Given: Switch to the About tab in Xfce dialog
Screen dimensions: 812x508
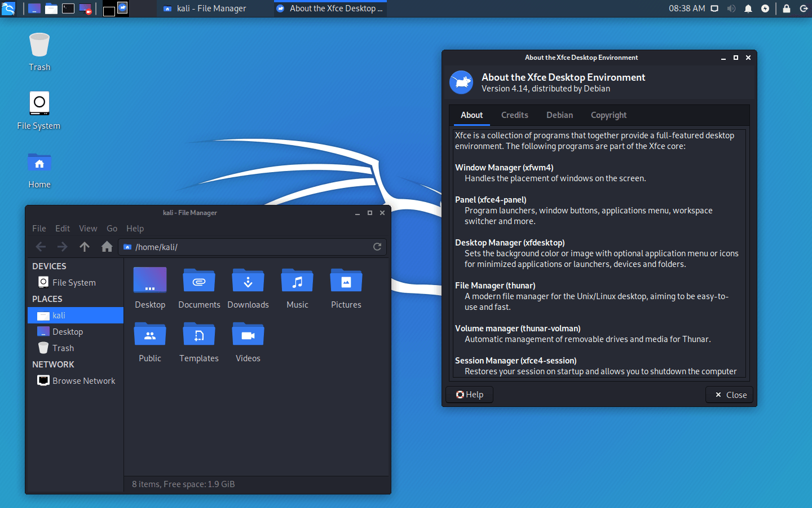Looking at the screenshot, I should point(471,115).
